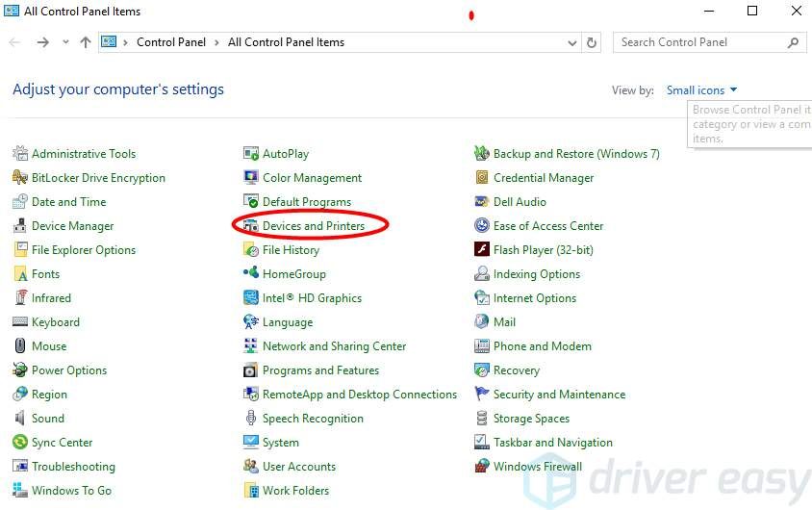This screenshot has height=510, width=812.
Task: Click the Sound speaker icon
Action: (20, 419)
